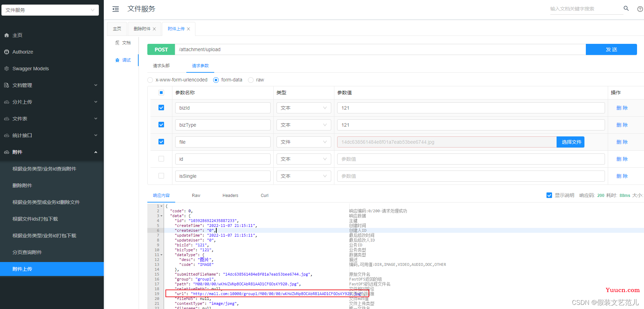Click the 发送 send button
The image size is (644, 309).
coord(611,49)
